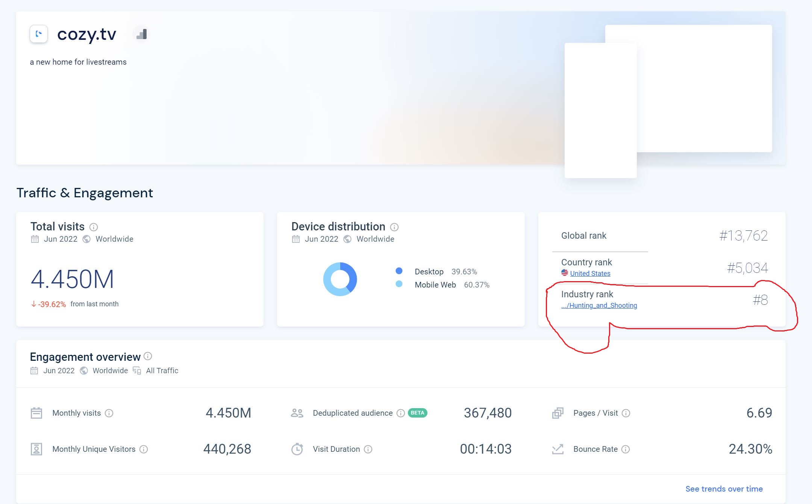Click the 'a new home for livestreams' description
812x504 pixels.
[x=78, y=62]
